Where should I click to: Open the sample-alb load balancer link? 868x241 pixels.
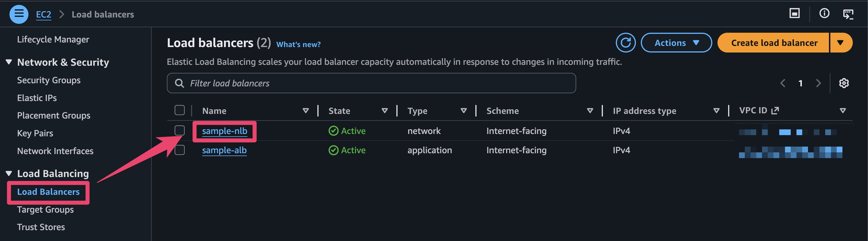224,150
